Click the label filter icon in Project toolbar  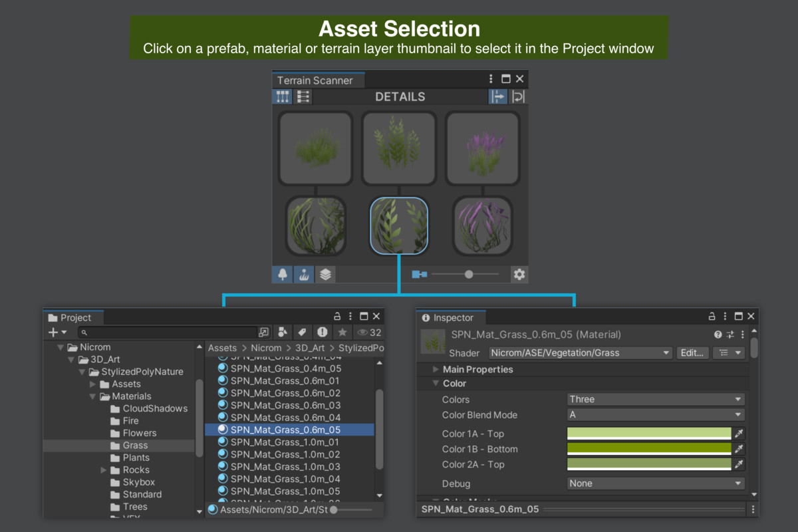(x=303, y=332)
